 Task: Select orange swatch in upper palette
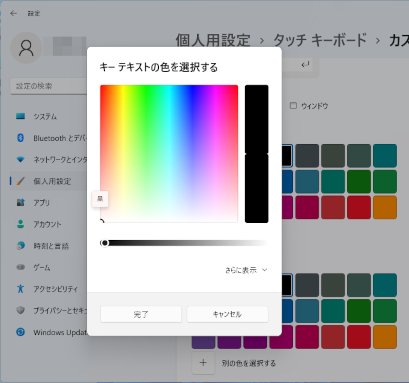(385, 207)
